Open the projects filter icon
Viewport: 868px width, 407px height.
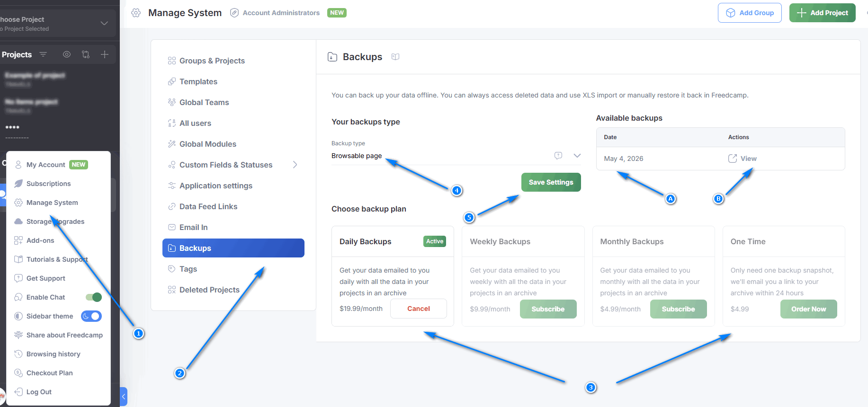click(x=43, y=54)
